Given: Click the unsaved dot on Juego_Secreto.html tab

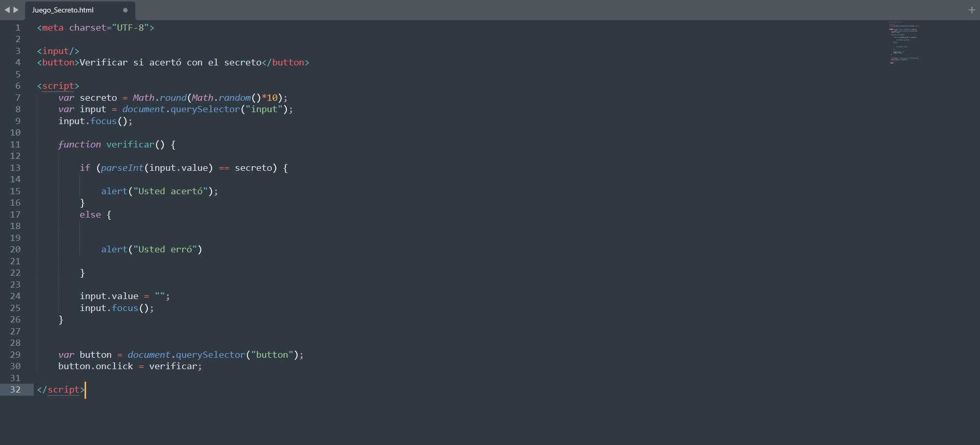Looking at the screenshot, I should [125, 10].
